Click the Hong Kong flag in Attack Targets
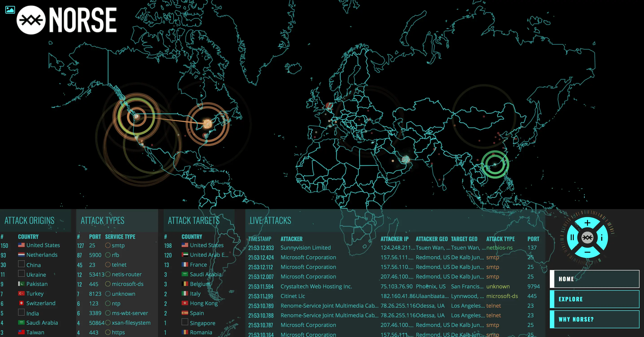The image size is (644, 337). pyautogui.click(x=185, y=303)
